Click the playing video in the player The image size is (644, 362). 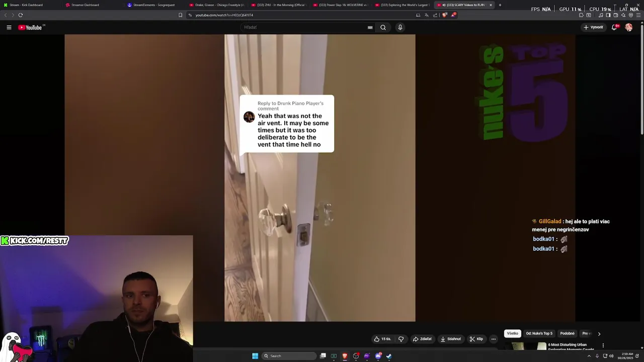click(320, 178)
